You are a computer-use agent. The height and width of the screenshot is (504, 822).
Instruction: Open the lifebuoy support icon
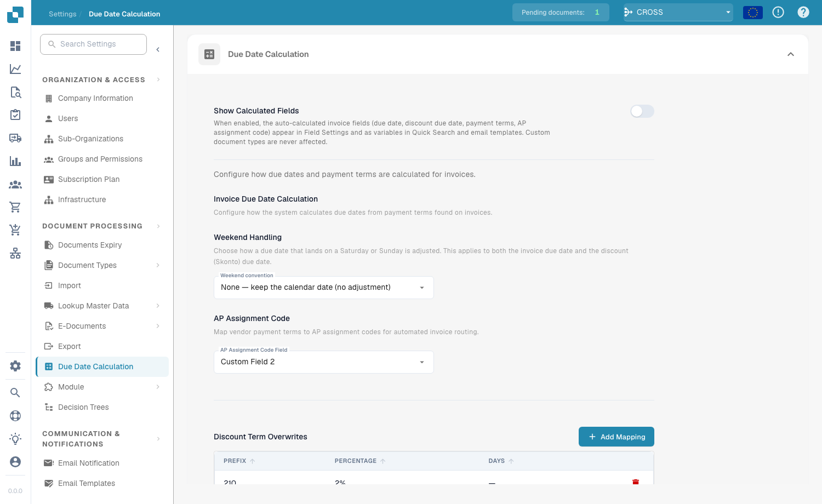point(15,416)
